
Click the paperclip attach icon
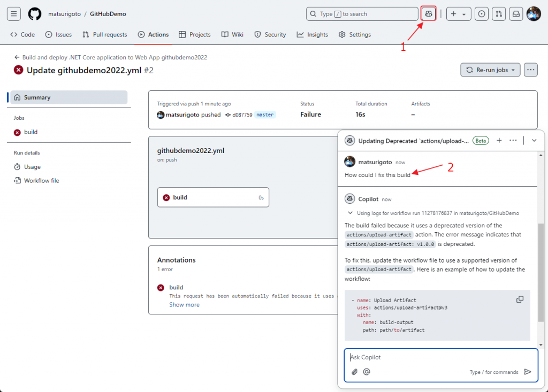coord(354,372)
